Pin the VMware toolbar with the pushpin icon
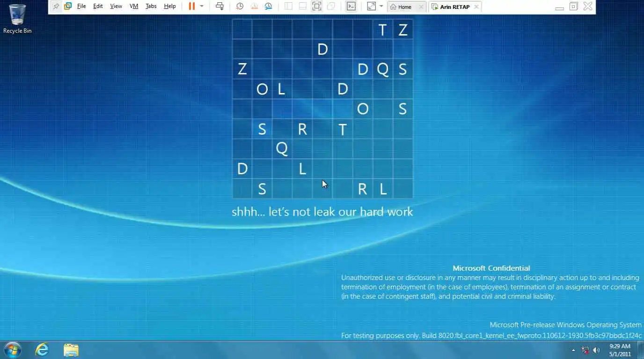The width and height of the screenshot is (644, 359). click(56, 7)
